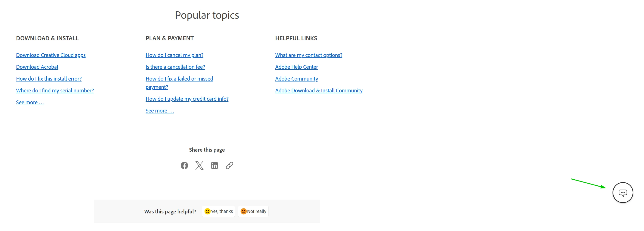Open Download Creative Cloud apps link
Screen dimensions: 644x231
pos(51,55)
